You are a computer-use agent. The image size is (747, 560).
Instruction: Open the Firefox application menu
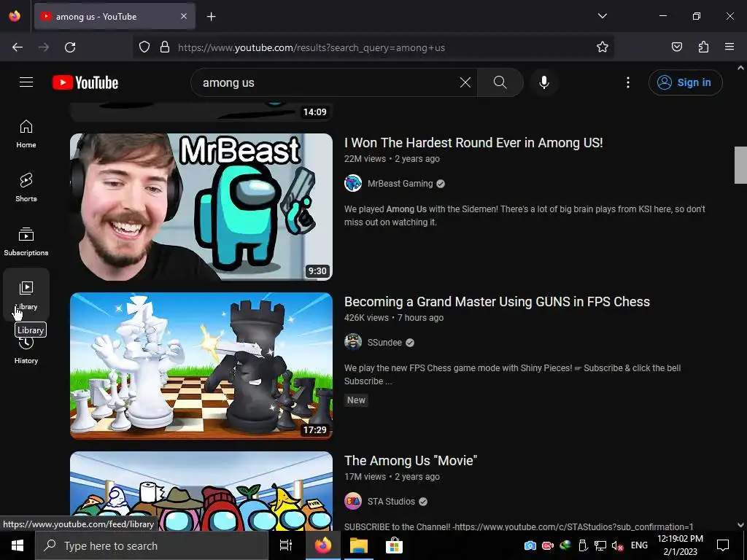pyautogui.click(x=729, y=47)
